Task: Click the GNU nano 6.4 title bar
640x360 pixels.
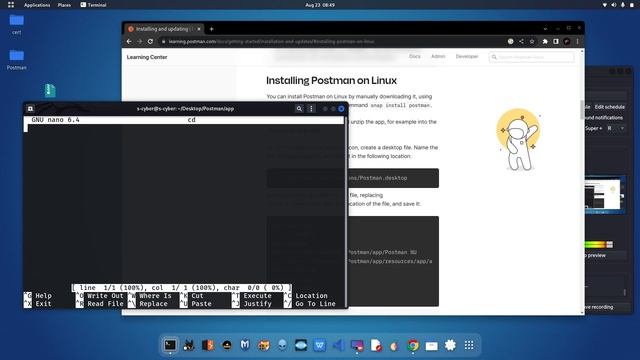Action: pyautogui.click(x=183, y=120)
